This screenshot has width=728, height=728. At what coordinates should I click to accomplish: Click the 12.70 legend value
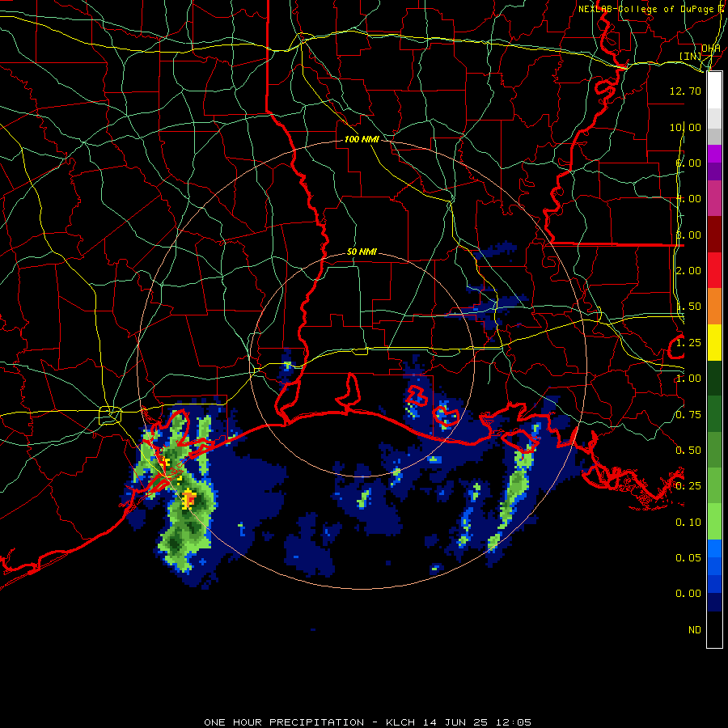pos(685,91)
